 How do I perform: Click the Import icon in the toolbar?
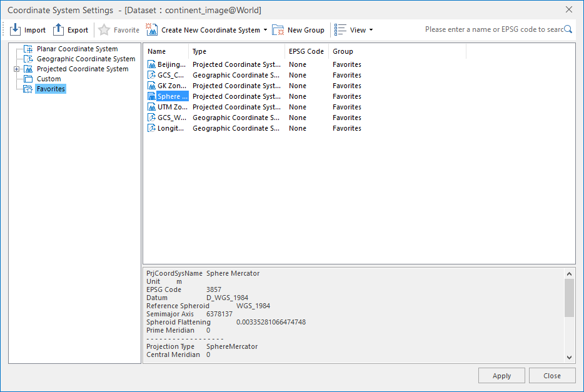click(15, 29)
